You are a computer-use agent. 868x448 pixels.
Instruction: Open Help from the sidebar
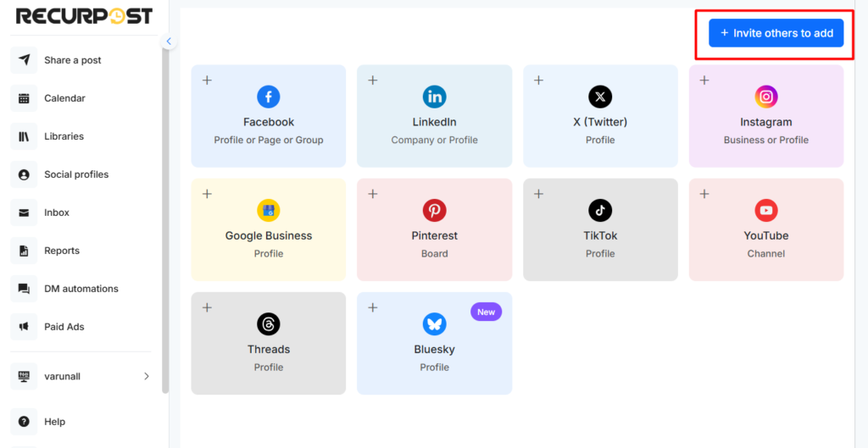pos(54,422)
